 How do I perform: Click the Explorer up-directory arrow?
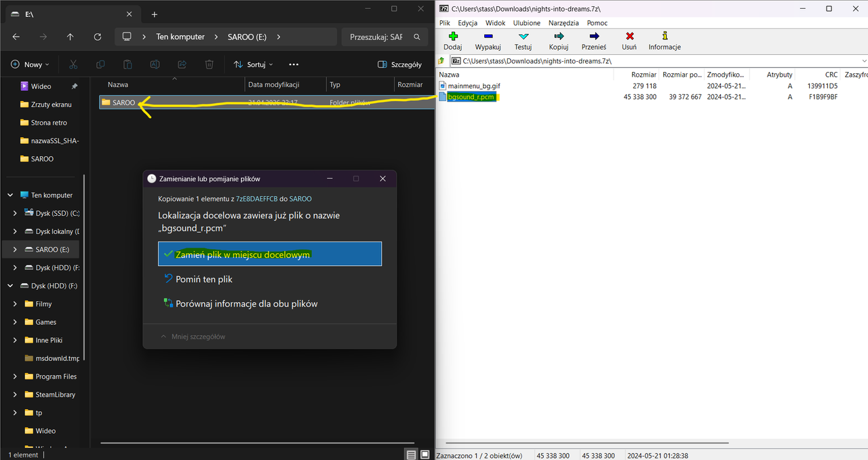[71, 37]
